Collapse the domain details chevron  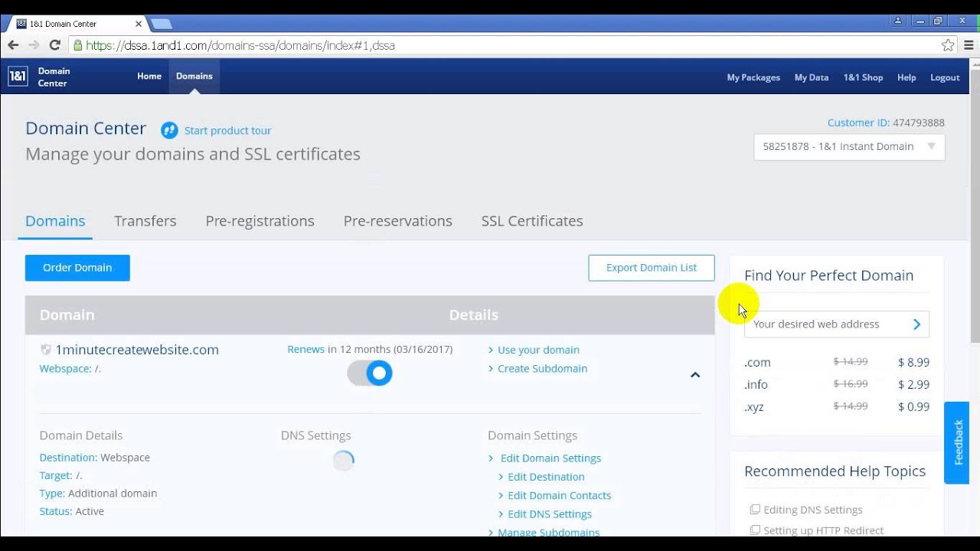point(695,375)
